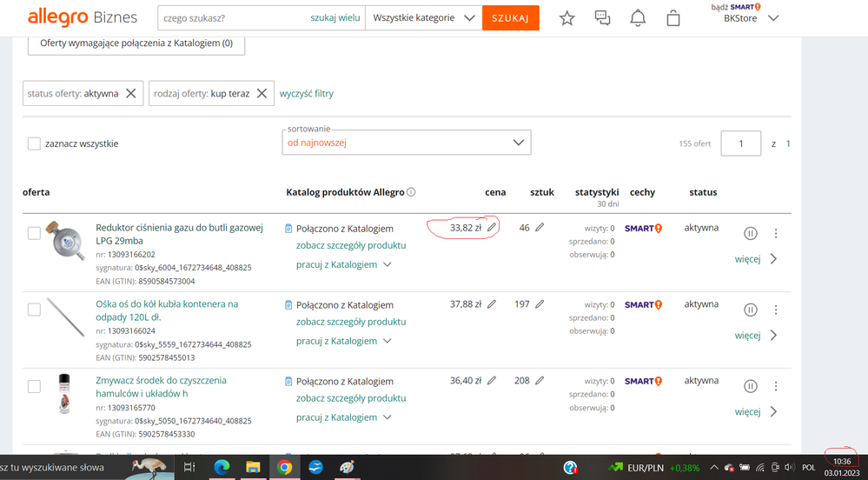The width and height of the screenshot is (868, 480).
Task: Expand BKStore account menu
Action: click(773, 18)
